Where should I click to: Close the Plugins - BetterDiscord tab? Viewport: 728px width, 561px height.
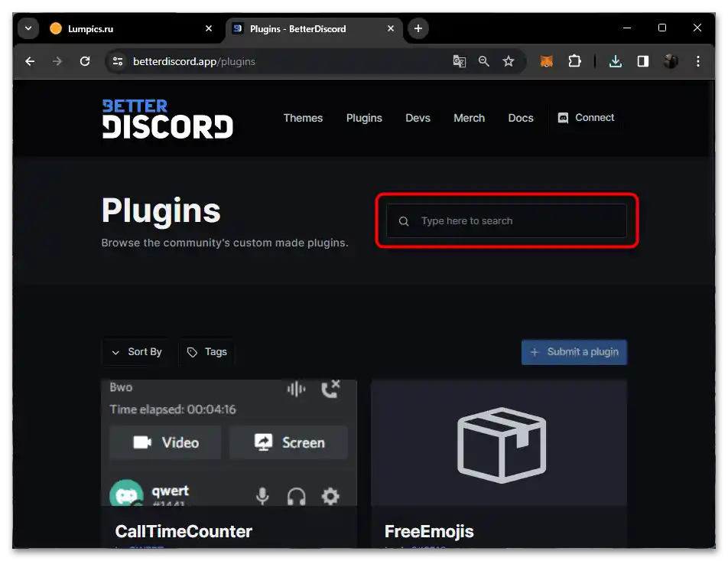[x=391, y=28]
